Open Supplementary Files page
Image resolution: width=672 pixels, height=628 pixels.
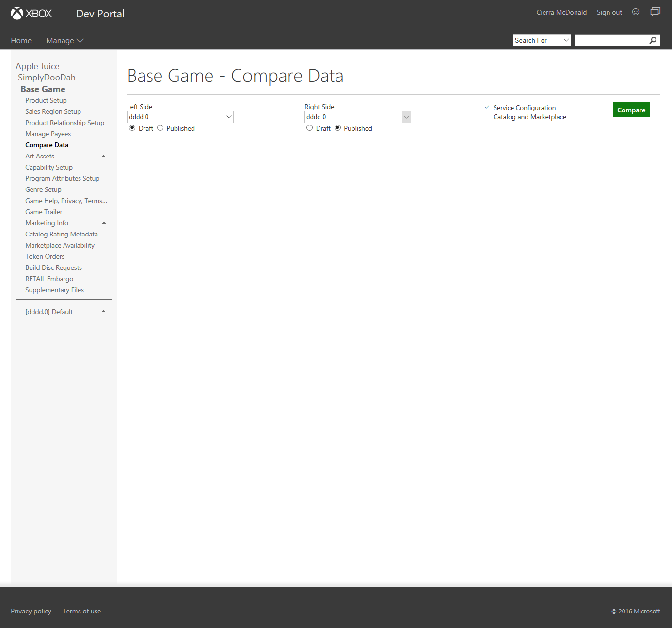55,290
